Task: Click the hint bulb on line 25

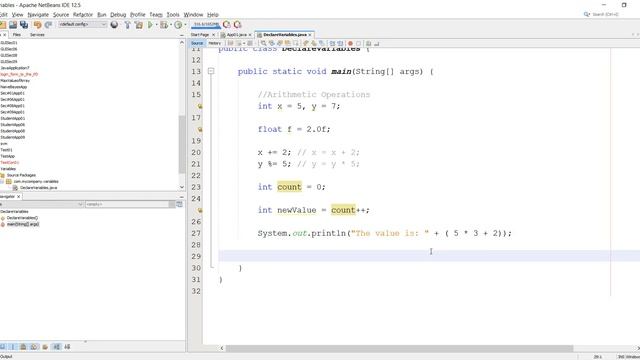Action: coord(200,210)
